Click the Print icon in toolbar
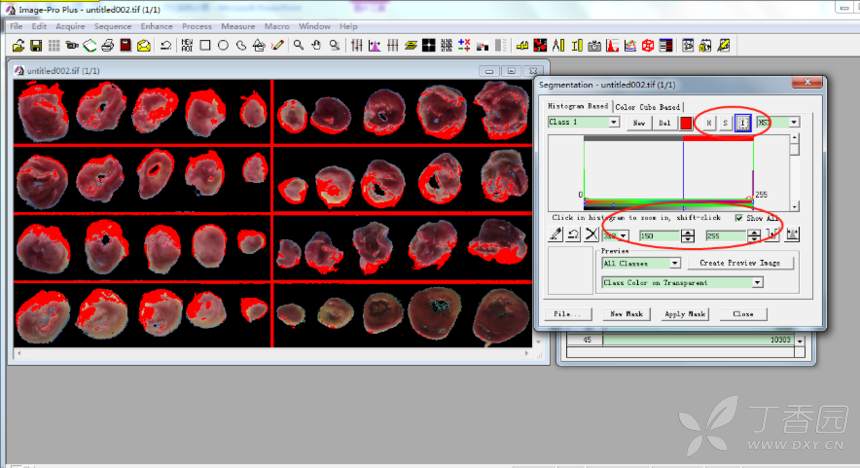The width and height of the screenshot is (860, 468). 107,45
